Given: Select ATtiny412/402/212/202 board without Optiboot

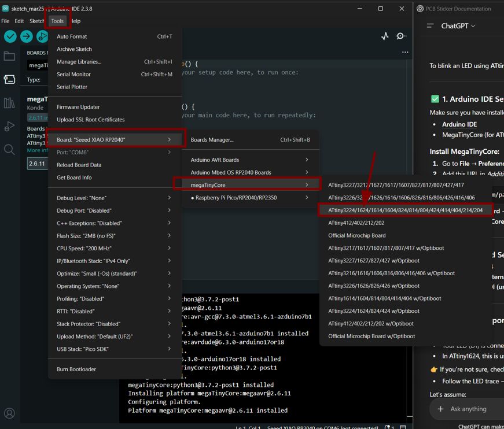Looking at the screenshot, I should point(405,223).
